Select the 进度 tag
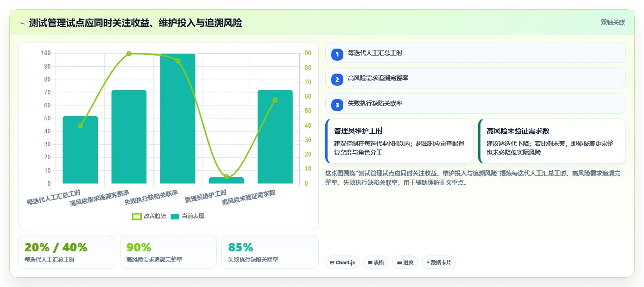Viewport: 644px width, 287px height. click(x=405, y=262)
